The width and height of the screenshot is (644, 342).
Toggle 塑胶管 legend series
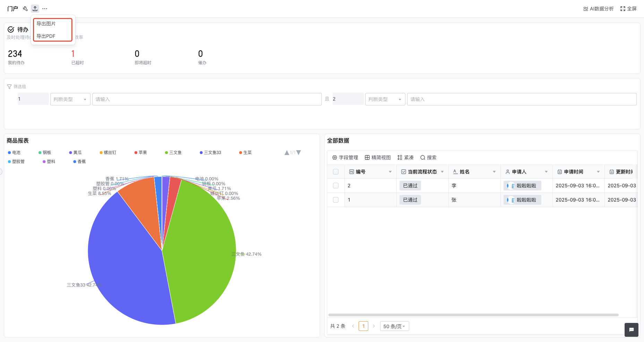coord(16,162)
